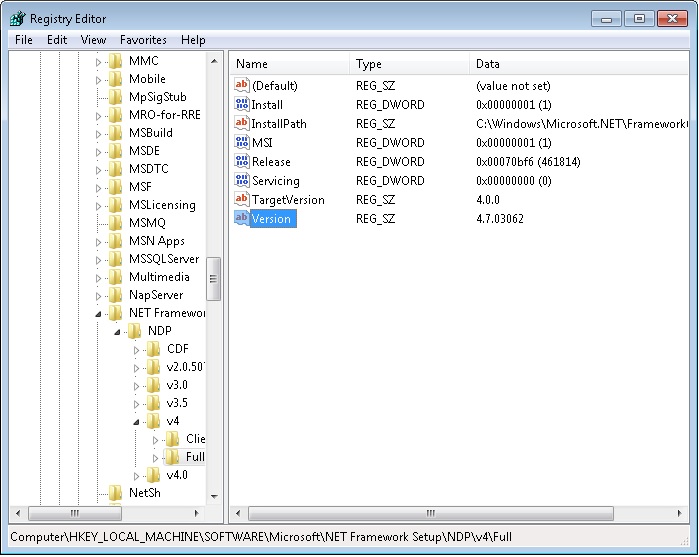Click the v3.0 folder icon
The width and height of the screenshot is (699, 557).
pos(153,385)
